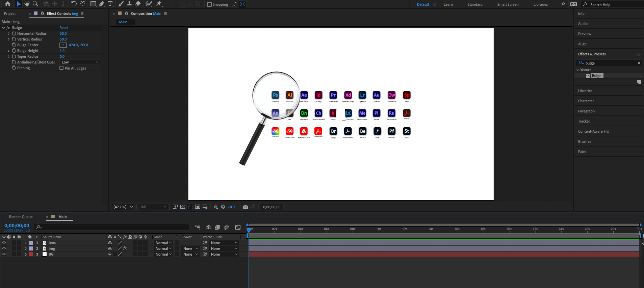Toggle the timeline Shy layers switch
The width and height of the screenshot is (644, 288).
coord(209,227)
